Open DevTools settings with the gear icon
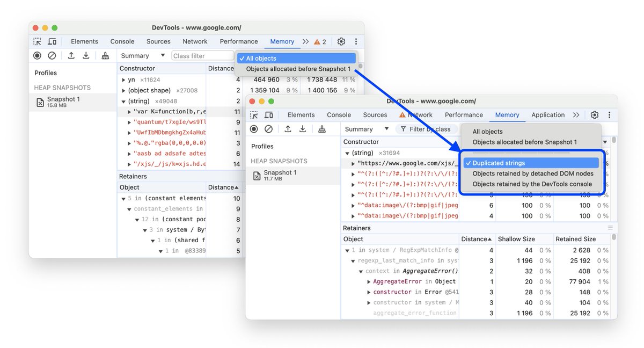 (594, 114)
